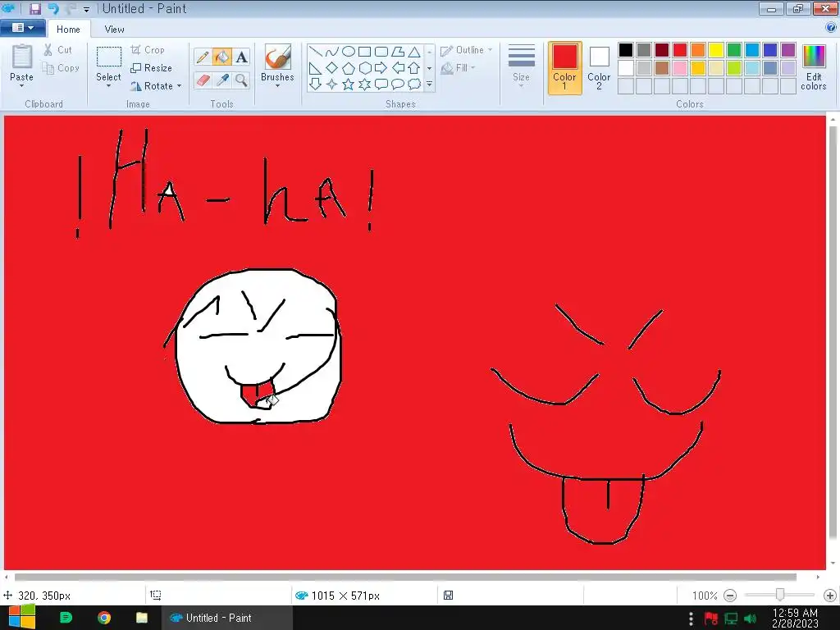Expand the Shapes gallery more arrow
840x630 pixels.
click(x=429, y=84)
